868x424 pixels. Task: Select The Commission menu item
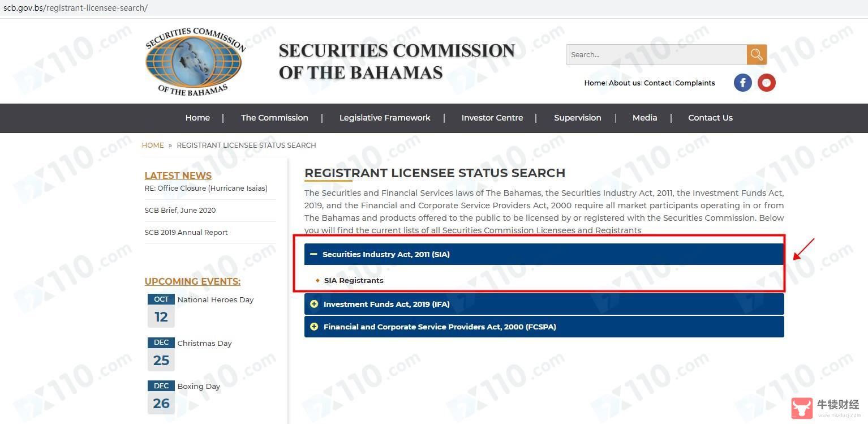point(274,118)
